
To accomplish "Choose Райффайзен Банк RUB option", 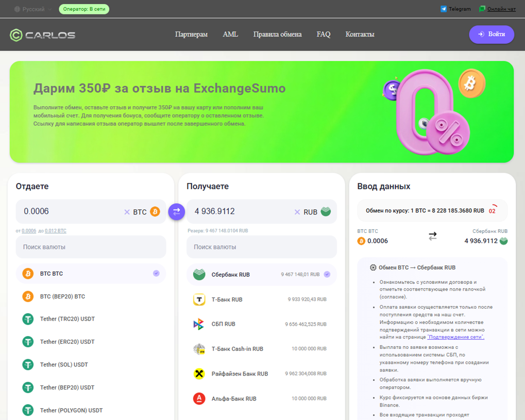I will click(x=262, y=374).
